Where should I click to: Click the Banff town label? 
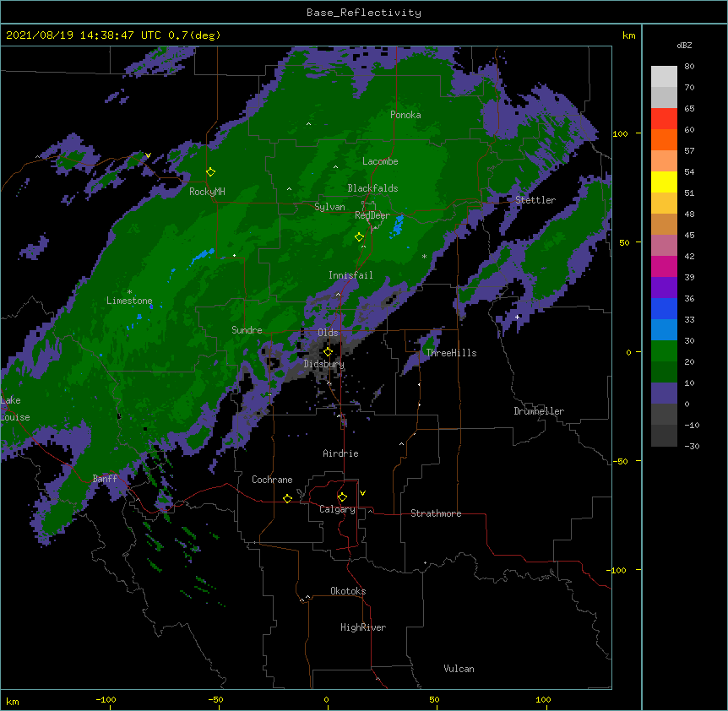click(105, 479)
